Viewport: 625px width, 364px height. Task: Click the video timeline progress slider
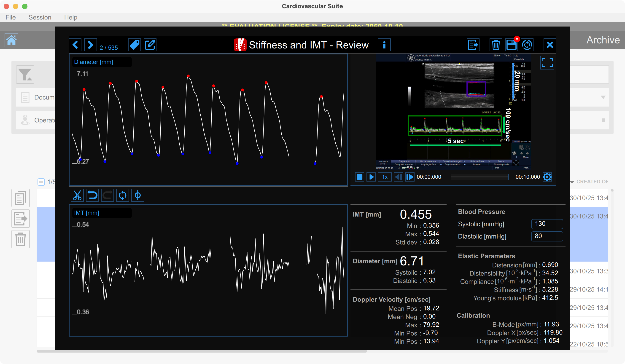(x=480, y=177)
